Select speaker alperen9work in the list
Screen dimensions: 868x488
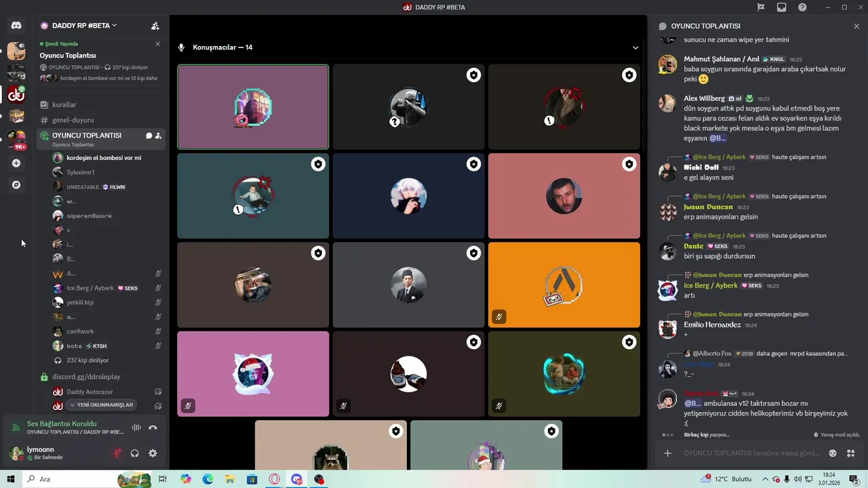(90, 216)
